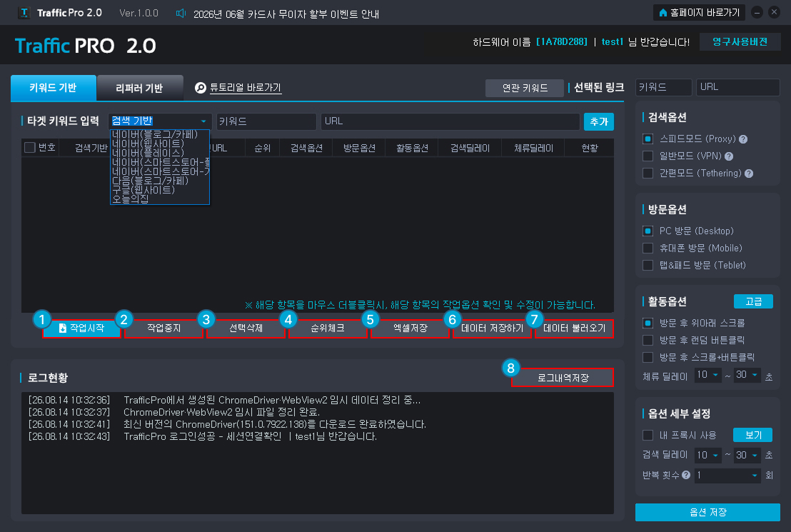Image resolution: width=791 pixels, height=532 pixels.
Task: Click the 튜토리얼 바로가기 magnifier icon
Action: pyautogui.click(x=201, y=88)
